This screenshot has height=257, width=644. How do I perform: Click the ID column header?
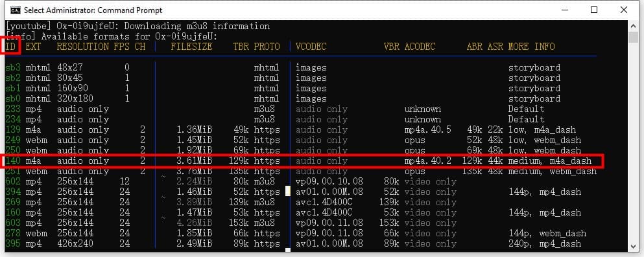coord(10,47)
